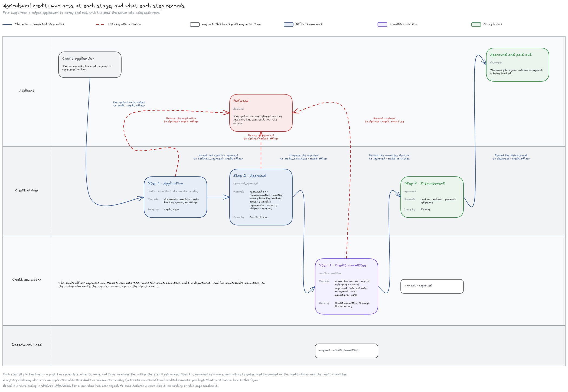Click the red dashed Refusal legend line
568x392 pixels.
coord(100,24)
